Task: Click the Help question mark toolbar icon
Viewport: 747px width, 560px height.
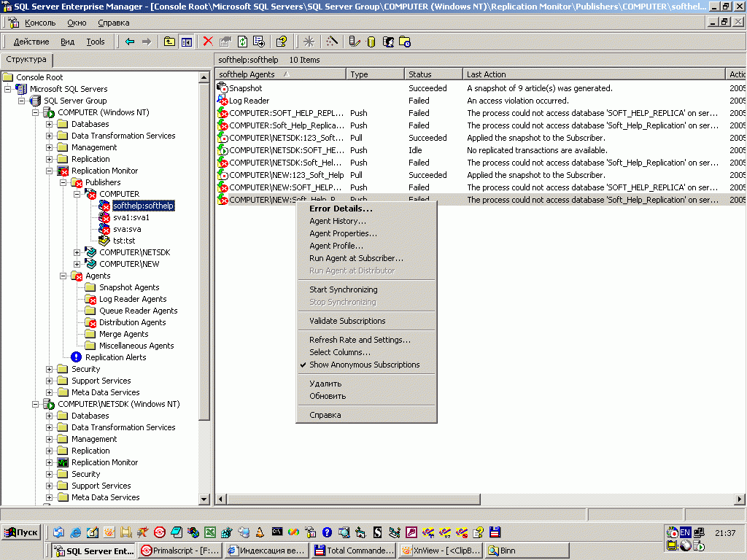Action: 281,42
